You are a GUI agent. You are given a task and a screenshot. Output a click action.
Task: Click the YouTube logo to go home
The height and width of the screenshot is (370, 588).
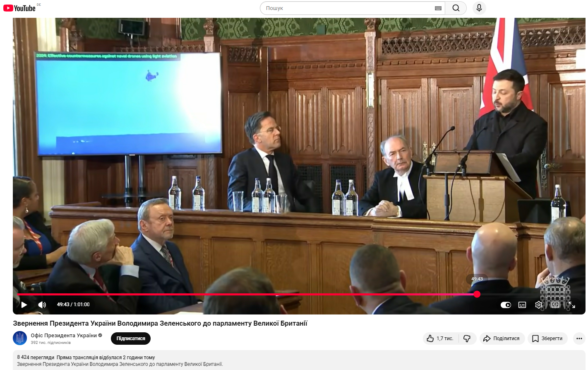(19, 8)
